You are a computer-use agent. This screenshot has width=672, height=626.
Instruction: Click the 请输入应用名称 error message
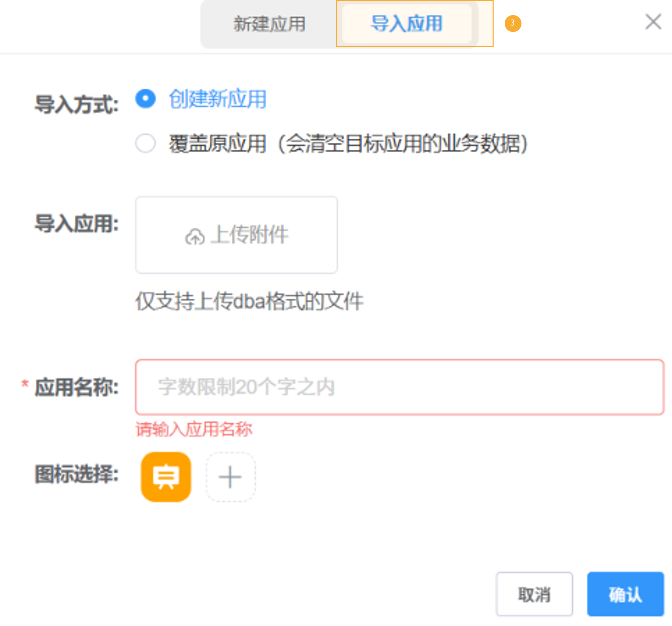click(x=194, y=429)
